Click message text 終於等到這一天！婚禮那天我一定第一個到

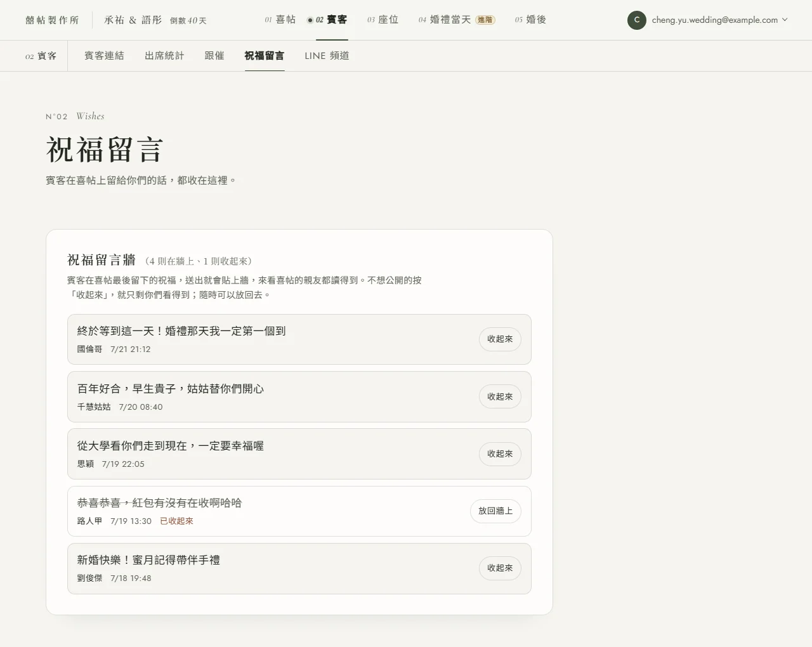pos(181,331)
